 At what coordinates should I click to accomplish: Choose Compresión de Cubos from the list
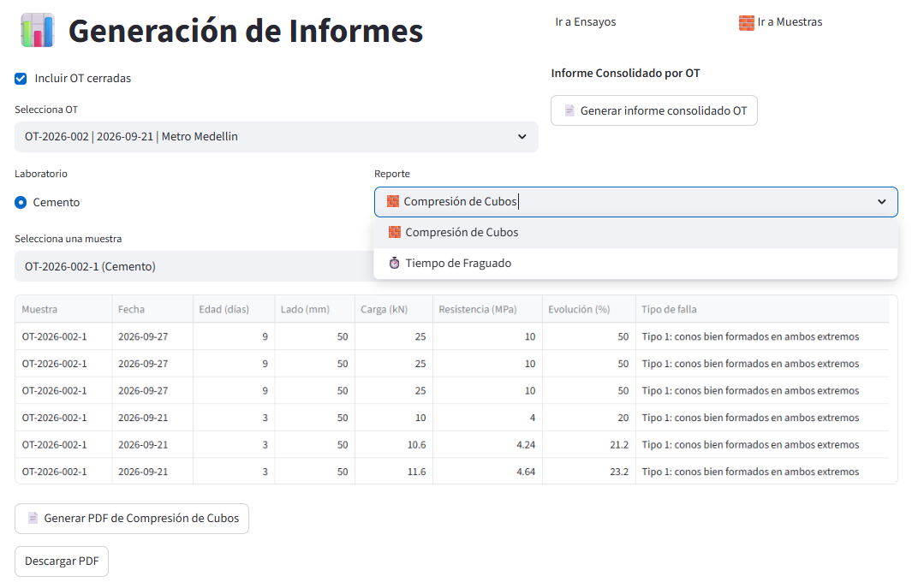click(636, 232)
